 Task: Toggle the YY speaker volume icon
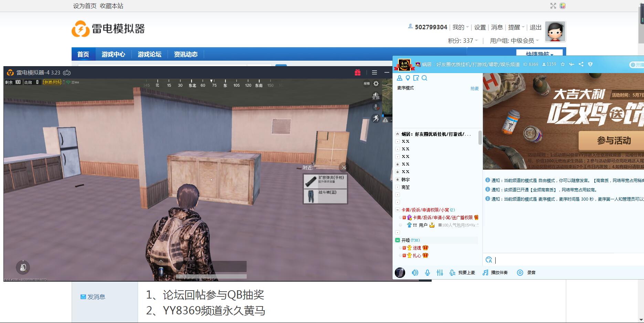[x=415, y=273]
